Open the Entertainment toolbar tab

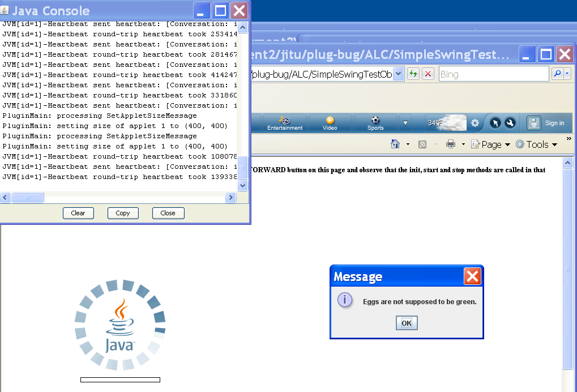[x=285, y=123]
